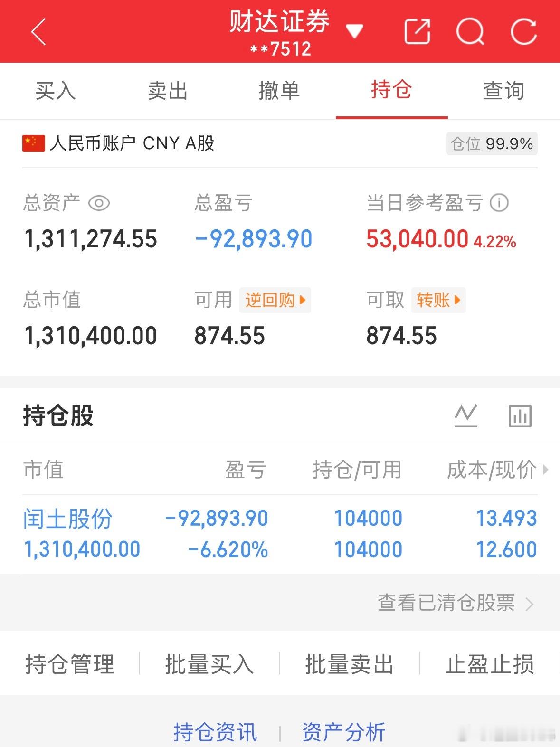560x747 pixels.
Task: Switch to the 买入 tab
Action: (56, 90)
